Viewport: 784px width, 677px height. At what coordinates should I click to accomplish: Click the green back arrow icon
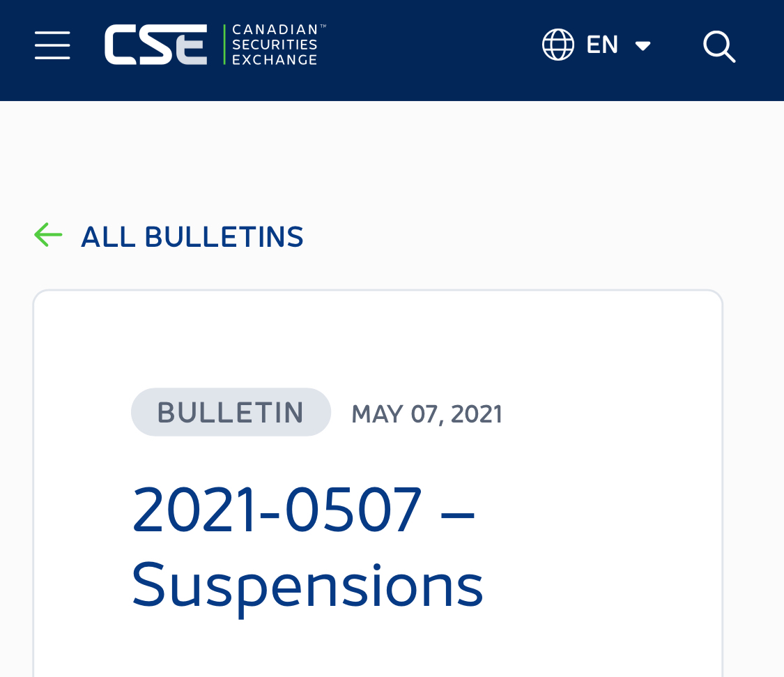[48, 235]
